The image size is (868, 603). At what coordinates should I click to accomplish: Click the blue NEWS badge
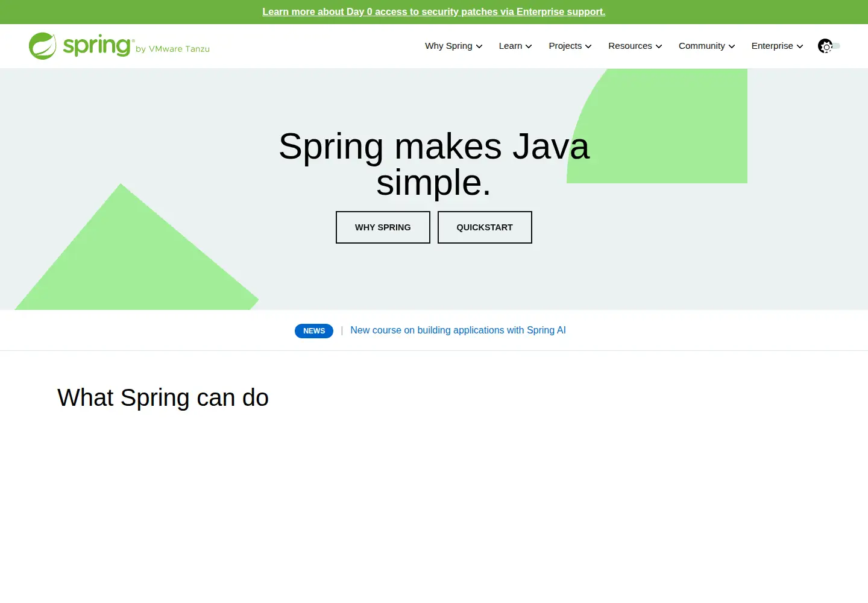[314, 331]
